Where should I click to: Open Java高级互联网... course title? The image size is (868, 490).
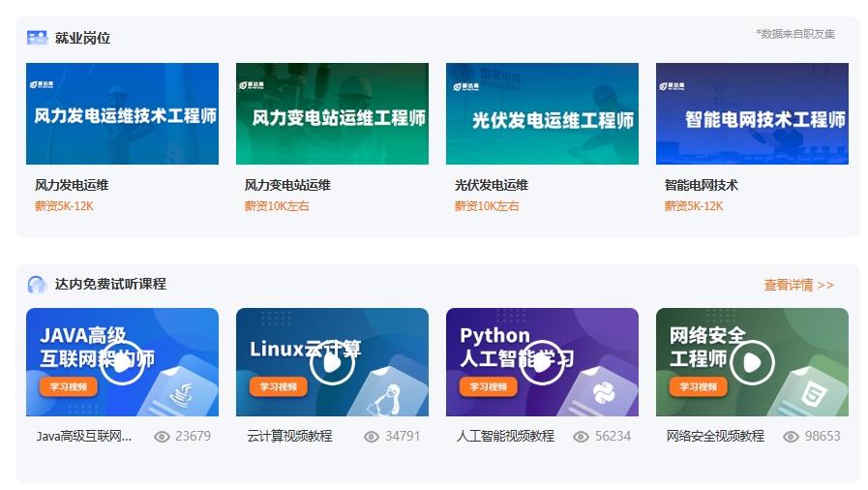84,437
